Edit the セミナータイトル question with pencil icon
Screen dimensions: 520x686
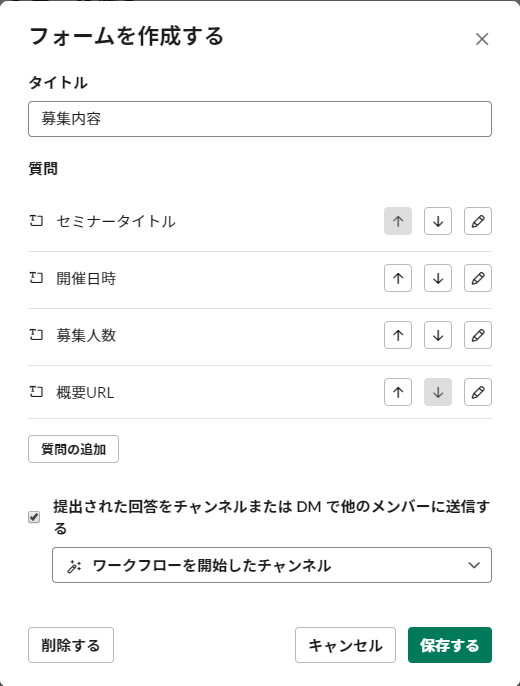pos(478,221)
